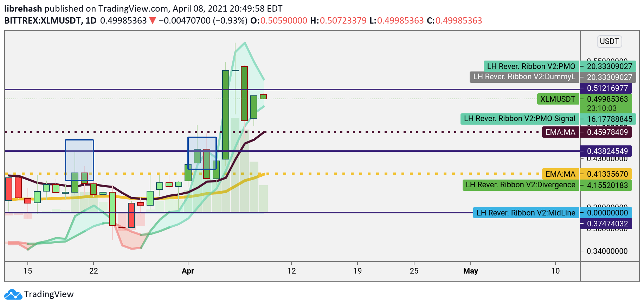Click the close price value after C:
Screen dimensions: 644x307
coord(459,20)
